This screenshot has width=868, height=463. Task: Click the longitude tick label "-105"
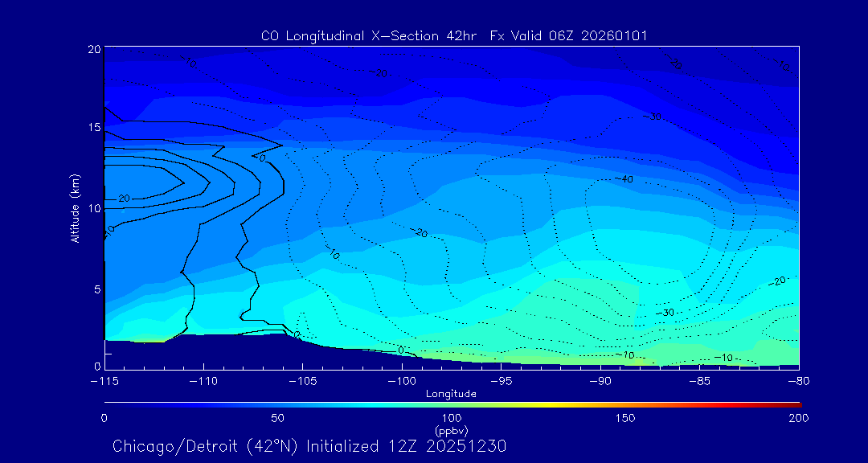click(302, 382)
